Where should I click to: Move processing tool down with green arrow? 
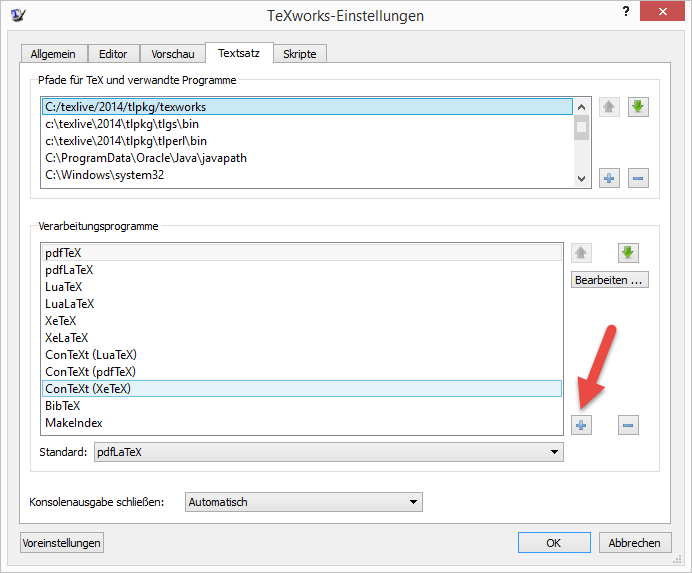click(x=628, y=253)
